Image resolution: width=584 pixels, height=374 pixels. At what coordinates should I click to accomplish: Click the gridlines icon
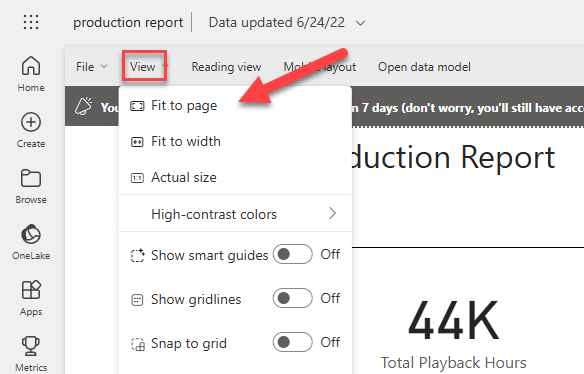point(137,300)
